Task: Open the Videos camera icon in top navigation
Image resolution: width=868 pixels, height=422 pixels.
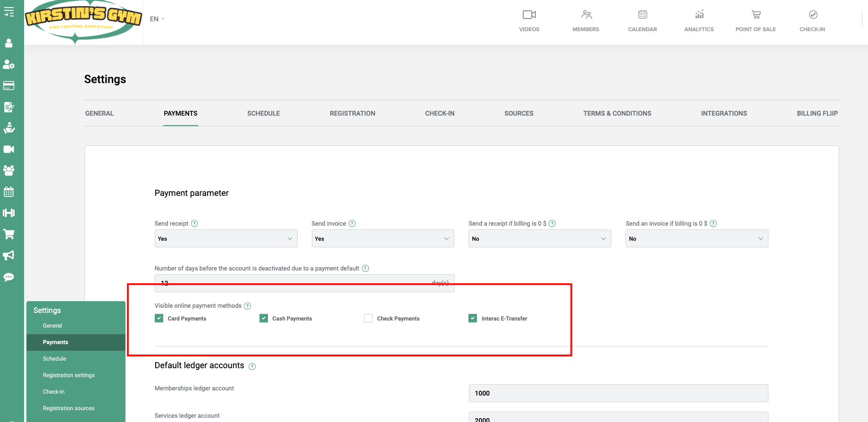Action: (x=529, y=15)
